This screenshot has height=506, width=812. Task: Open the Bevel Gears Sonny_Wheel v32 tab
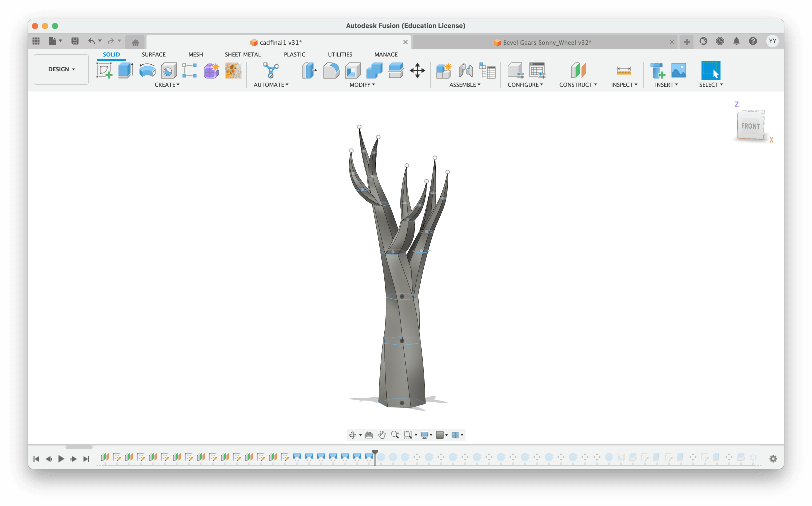click(x=547, y=42)
